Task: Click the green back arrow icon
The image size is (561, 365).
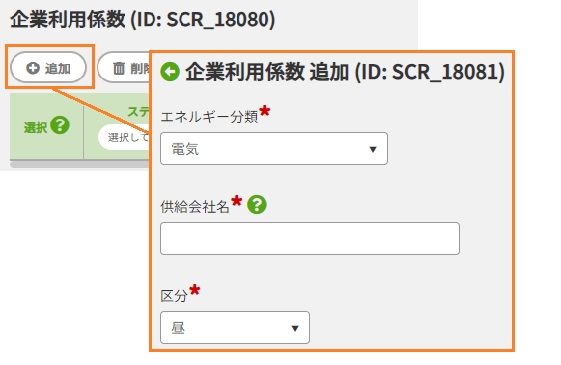Action: (x=170, y=72)
